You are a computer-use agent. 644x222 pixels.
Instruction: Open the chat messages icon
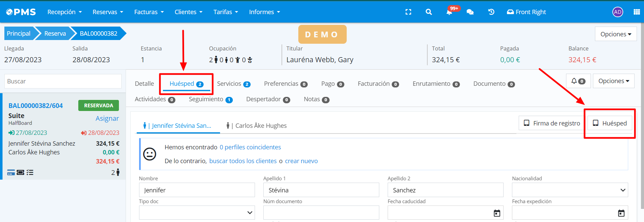pyautogui.click(x=470, y=12)
